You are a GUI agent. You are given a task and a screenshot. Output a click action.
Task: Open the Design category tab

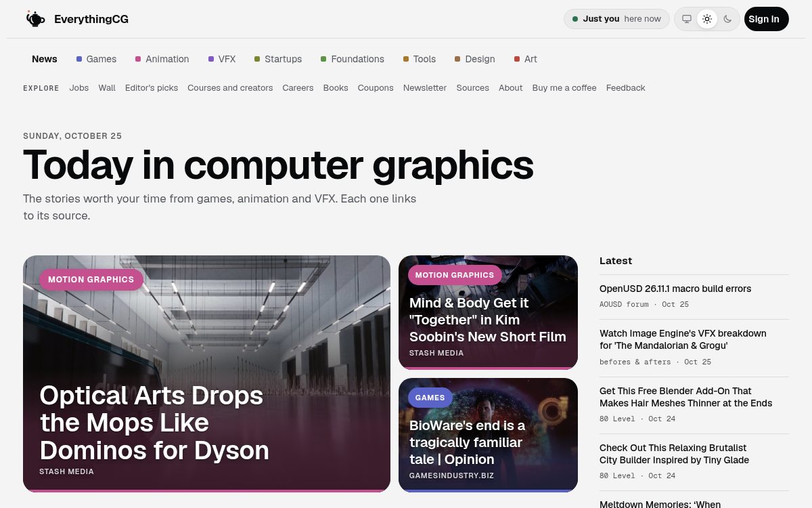tap(475, 59)
